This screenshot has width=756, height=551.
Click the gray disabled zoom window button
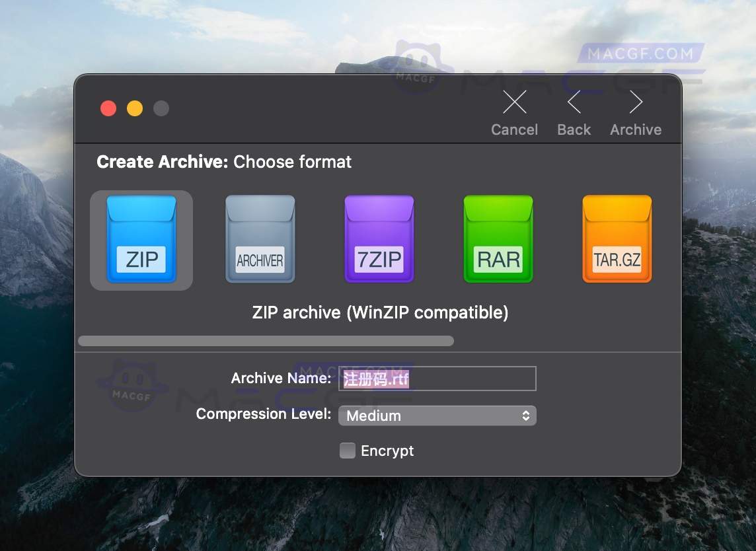[161, 108]
